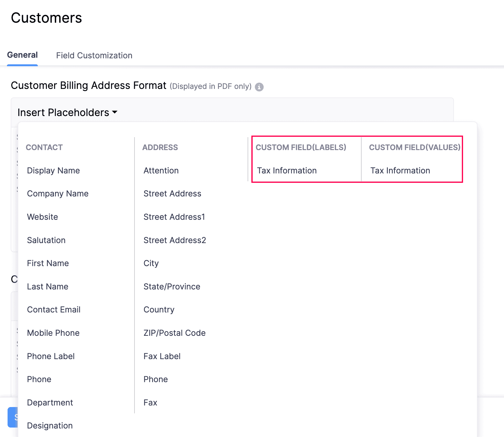Insert the ZIP/Postal Code placeholder
Image resolution: width=504 pixels, height=437 pixels.
click(x=174, y=333)
